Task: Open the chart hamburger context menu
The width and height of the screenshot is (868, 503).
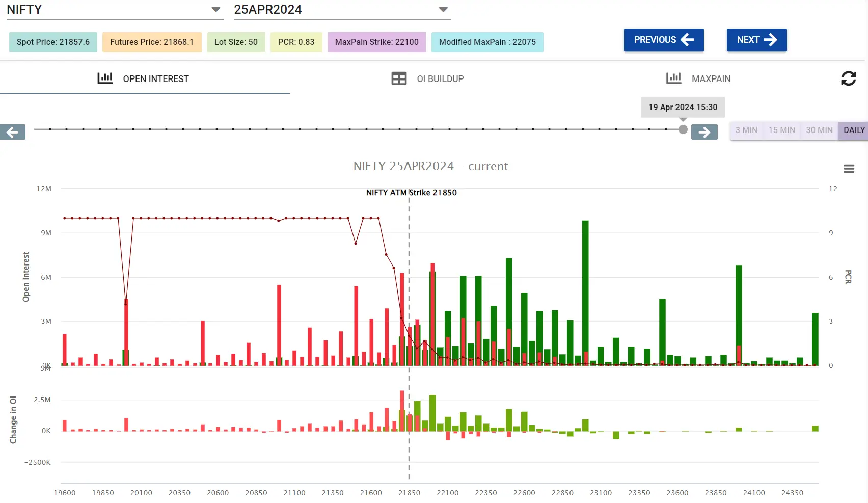Action: point(849,169)
